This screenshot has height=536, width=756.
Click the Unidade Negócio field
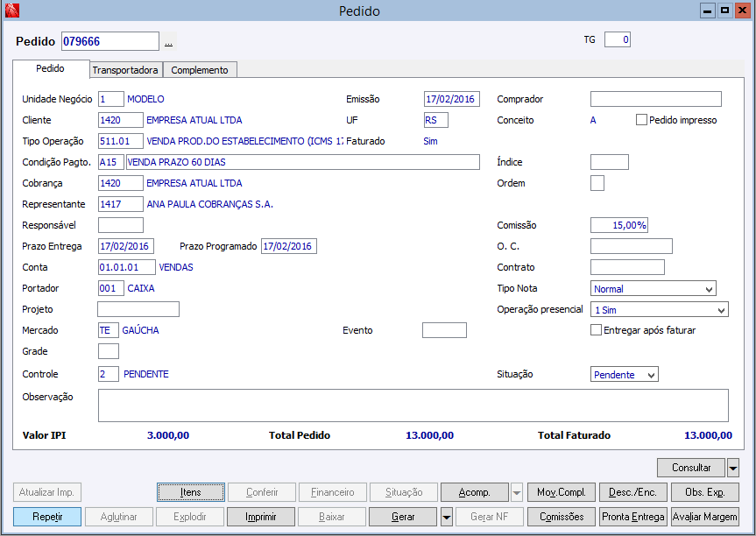111,99
